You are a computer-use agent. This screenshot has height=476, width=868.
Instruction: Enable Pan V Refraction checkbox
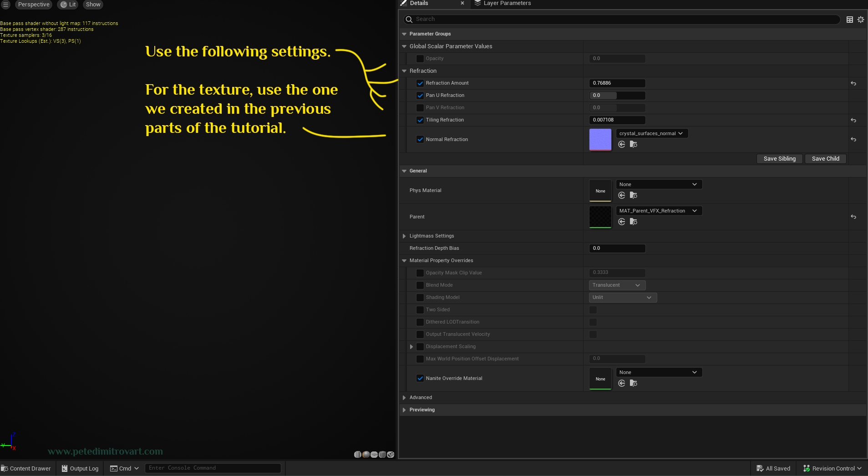tap(420, 108)
